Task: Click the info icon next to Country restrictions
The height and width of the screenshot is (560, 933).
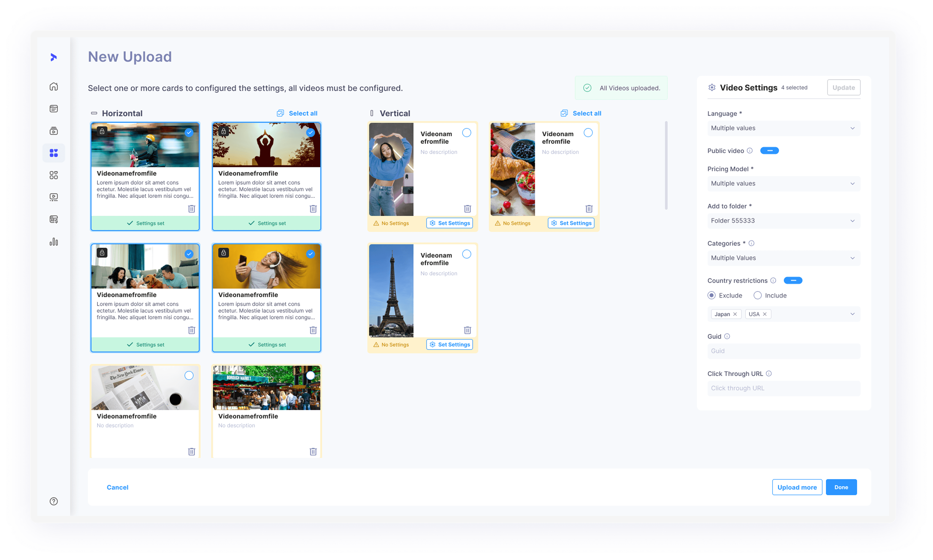Action: [x=773, y=280]
